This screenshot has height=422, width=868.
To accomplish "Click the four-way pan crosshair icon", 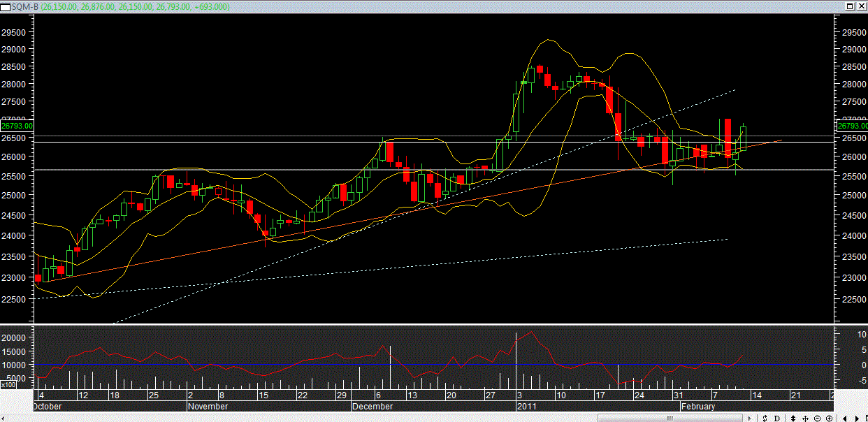I will (x=805, y=419).
